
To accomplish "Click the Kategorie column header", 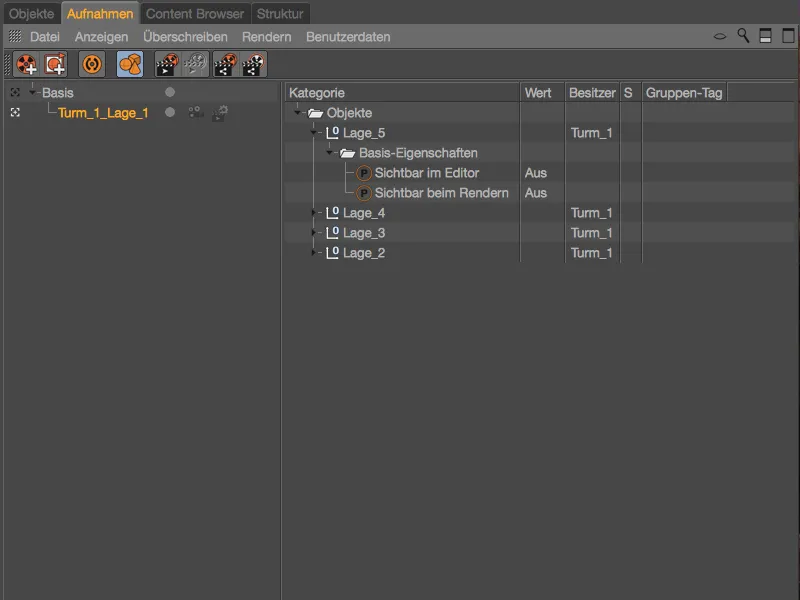I will [403, 93].
